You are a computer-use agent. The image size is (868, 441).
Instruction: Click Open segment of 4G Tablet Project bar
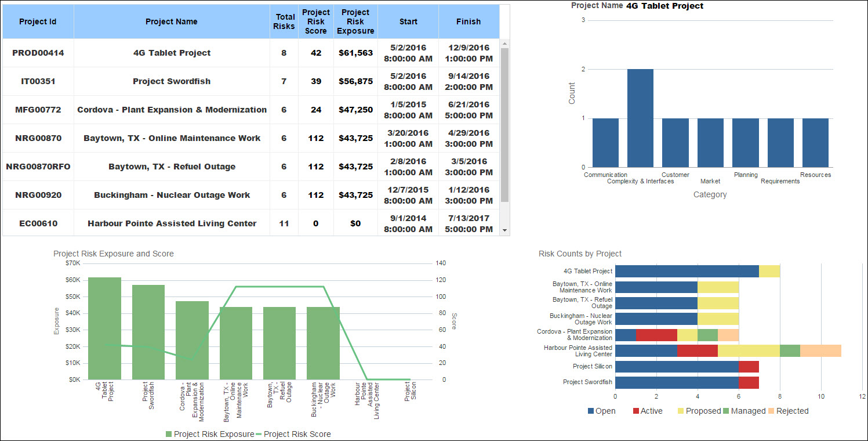tap(687, 271)
